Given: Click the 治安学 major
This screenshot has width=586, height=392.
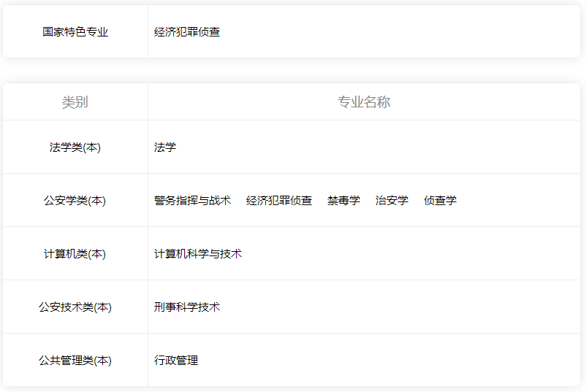Looking at the screenshot, I should (x=392, y=201).
